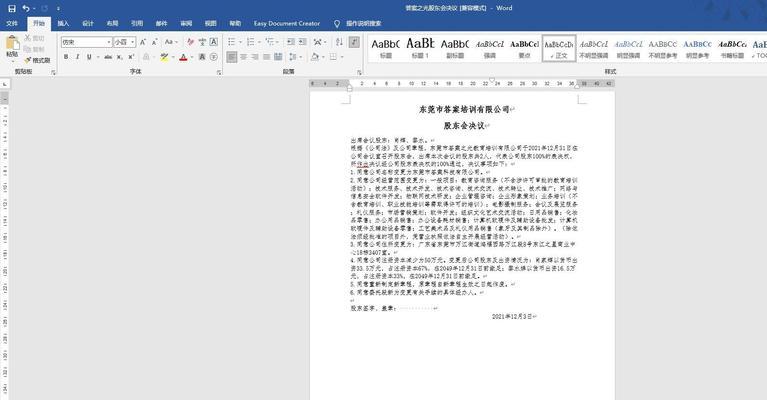
Task: Open the paragraph settings dialog launcher
Action: click(x=359, y=72)
